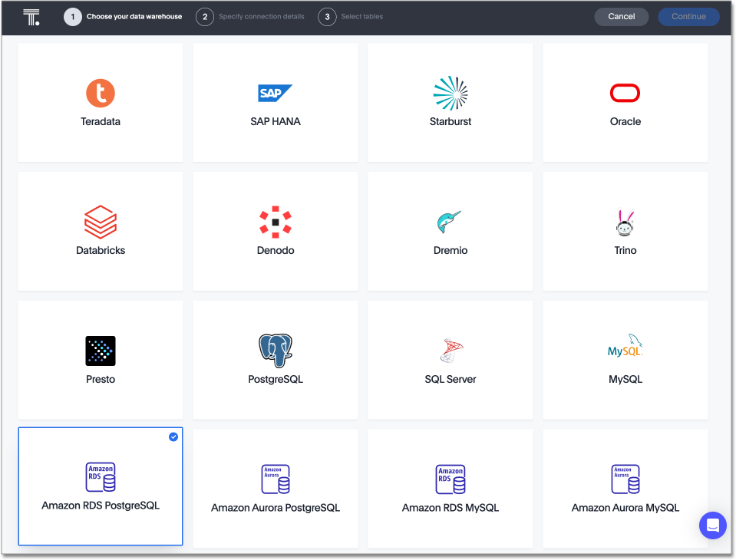Select the Databricks warehouse tile
The width and height of the screenshot is (736, 560).
pyautogui.click(x=101, y=222)
